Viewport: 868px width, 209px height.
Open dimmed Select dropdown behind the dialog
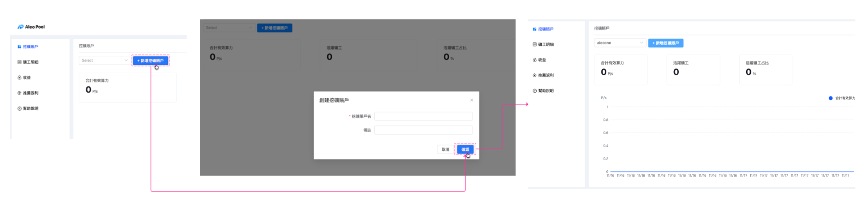click(229, 28)
